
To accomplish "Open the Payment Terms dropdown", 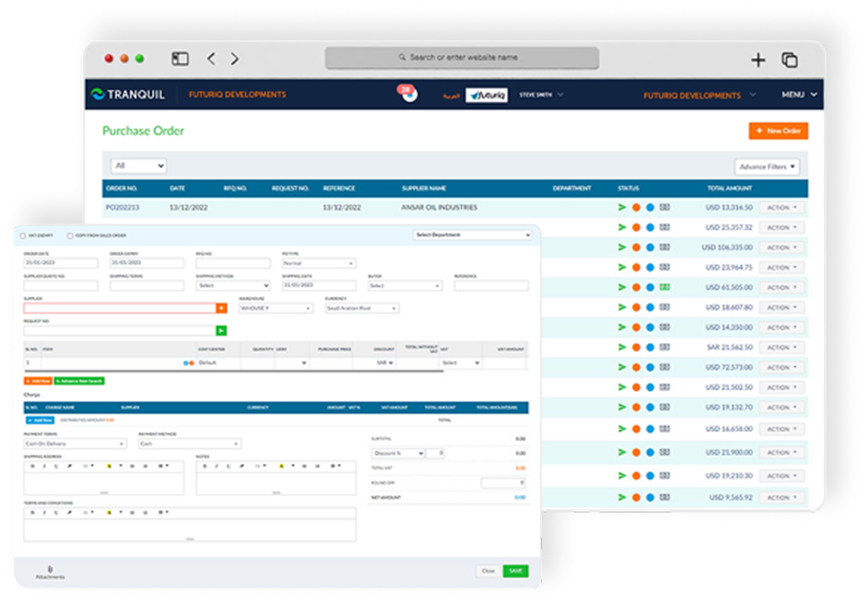I will click(75, 444).
